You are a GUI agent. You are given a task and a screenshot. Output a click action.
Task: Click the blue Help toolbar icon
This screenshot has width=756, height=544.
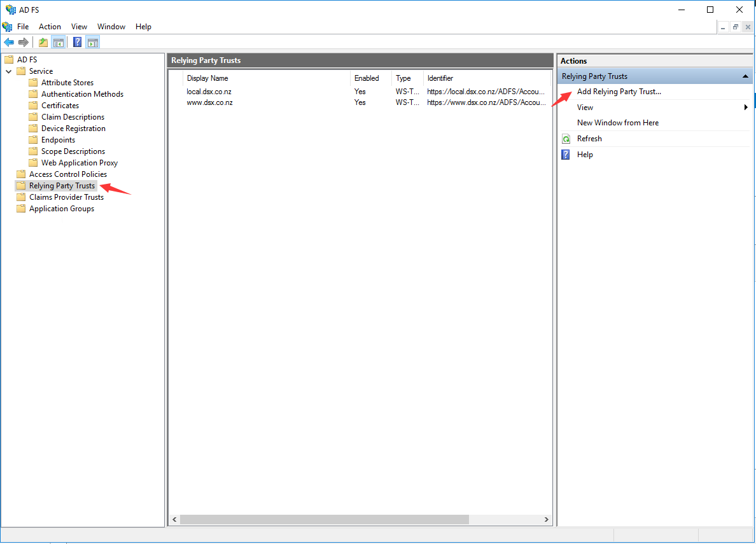(77, 43)
